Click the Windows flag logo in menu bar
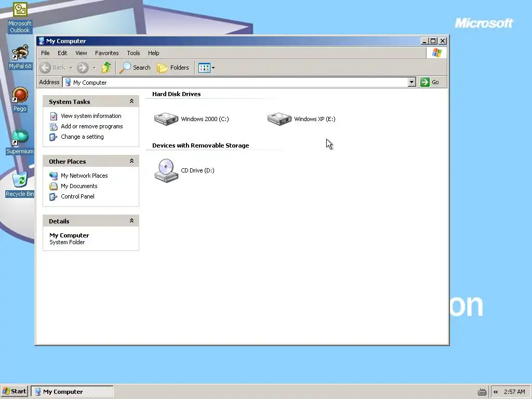The width and height of the screenshot is (532, 399). pyautogui.click(x=437, y=53)
